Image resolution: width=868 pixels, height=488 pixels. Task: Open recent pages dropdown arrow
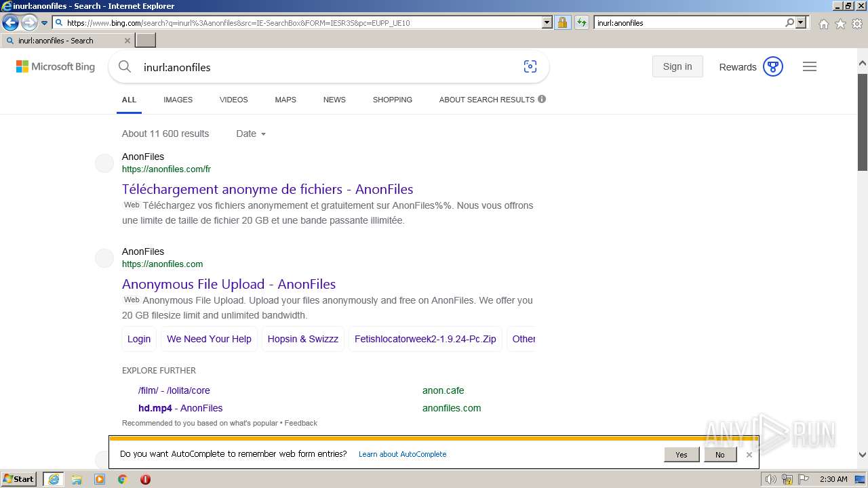click(x=44, y=23)
